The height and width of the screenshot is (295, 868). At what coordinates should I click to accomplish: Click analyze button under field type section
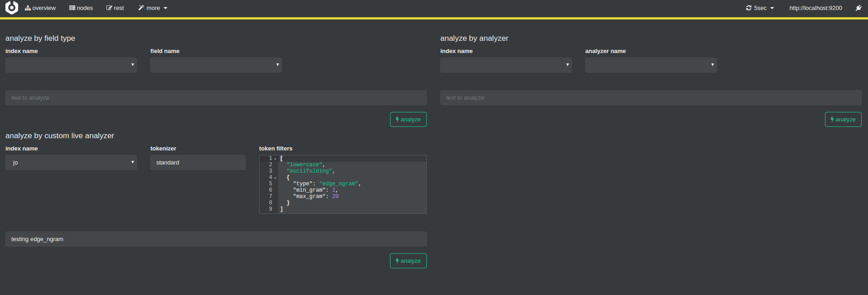click(408, 120)
